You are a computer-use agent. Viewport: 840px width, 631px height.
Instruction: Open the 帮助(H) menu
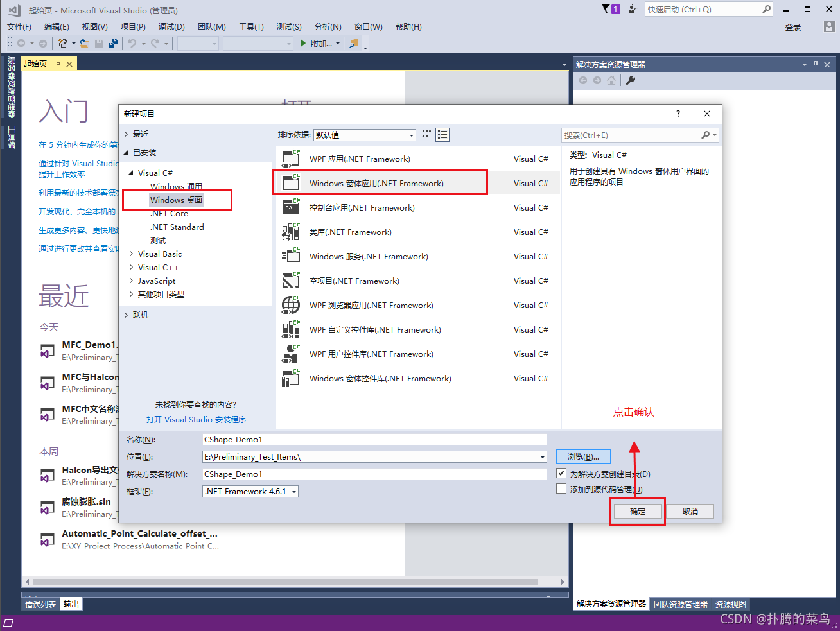click(x=408, y=26)
